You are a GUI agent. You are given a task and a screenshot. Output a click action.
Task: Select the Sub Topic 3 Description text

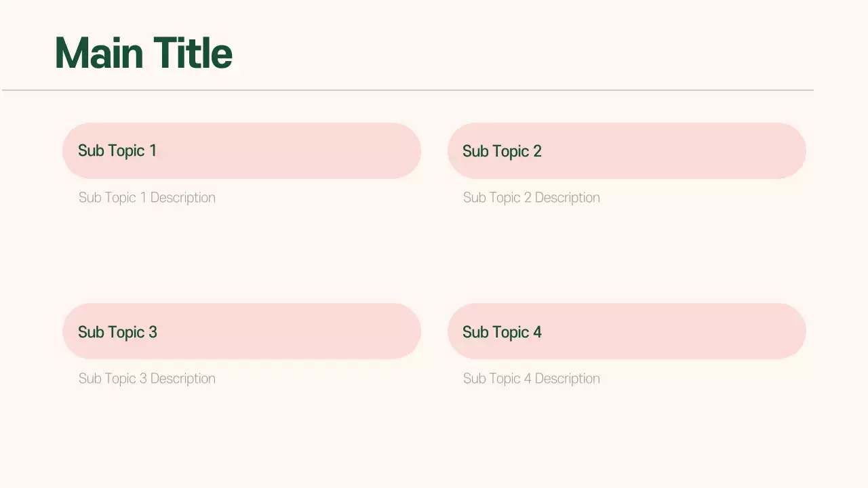click(x=147, y=379)
